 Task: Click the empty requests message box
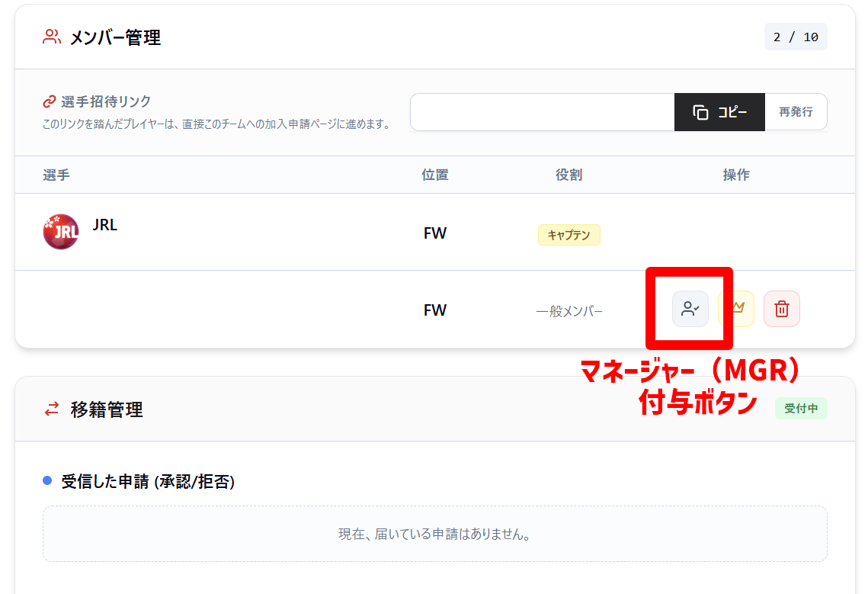434,534
